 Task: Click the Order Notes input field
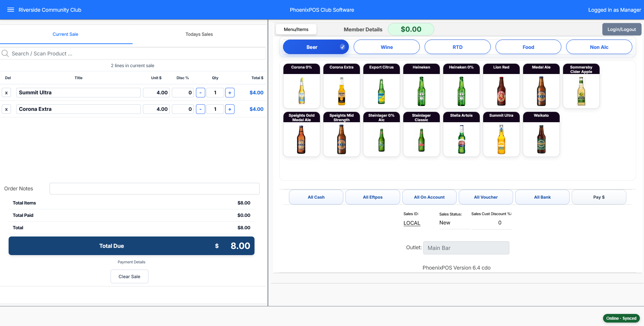tap(155, 189)
